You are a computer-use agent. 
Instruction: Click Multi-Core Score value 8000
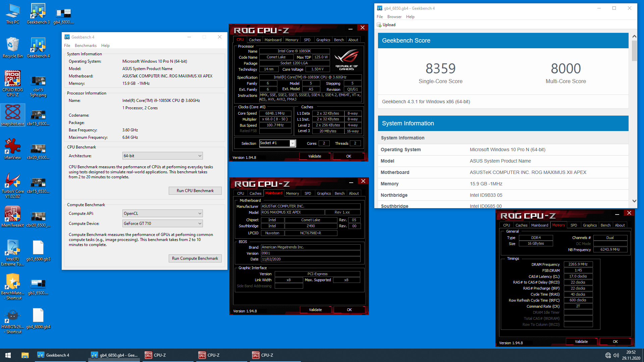pos(566,69)
